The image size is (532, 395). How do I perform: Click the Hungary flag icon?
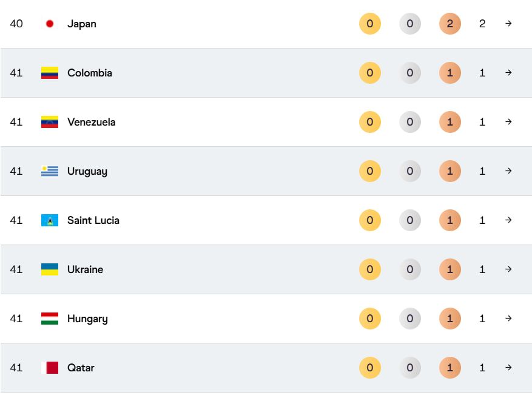pos(50,319)
